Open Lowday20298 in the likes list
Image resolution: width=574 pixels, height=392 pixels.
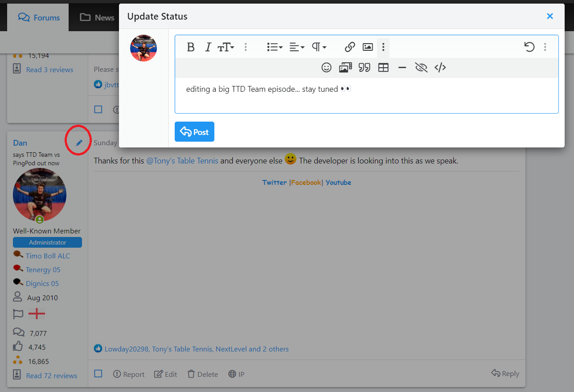point(127,349)
